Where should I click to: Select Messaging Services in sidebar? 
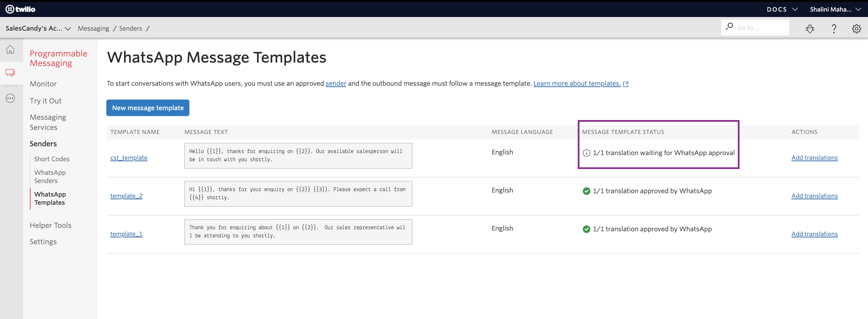(x=48, y=122)
